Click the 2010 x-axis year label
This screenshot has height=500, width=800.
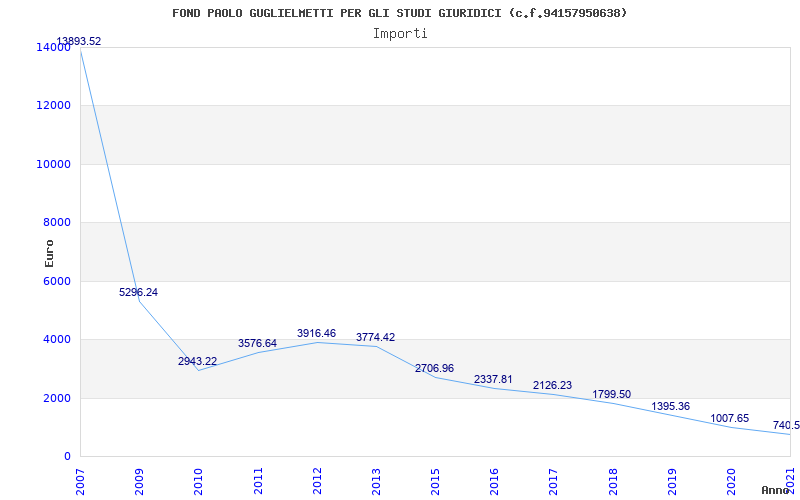(x=198, y=481)
